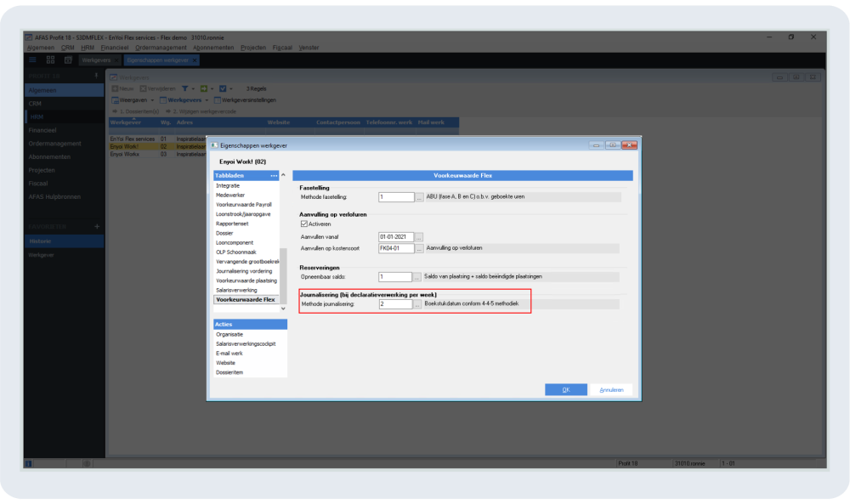
Task: Open the grid tiles icon in the top bar
Action: [x=50, y=59]
